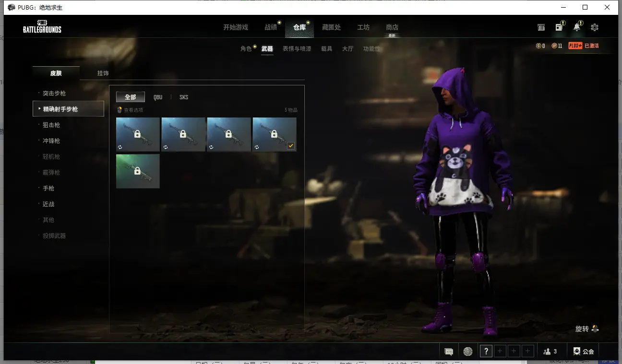Filter skins by QBU
This screenshot has height=364, width=622.
(x=158, y=97)
